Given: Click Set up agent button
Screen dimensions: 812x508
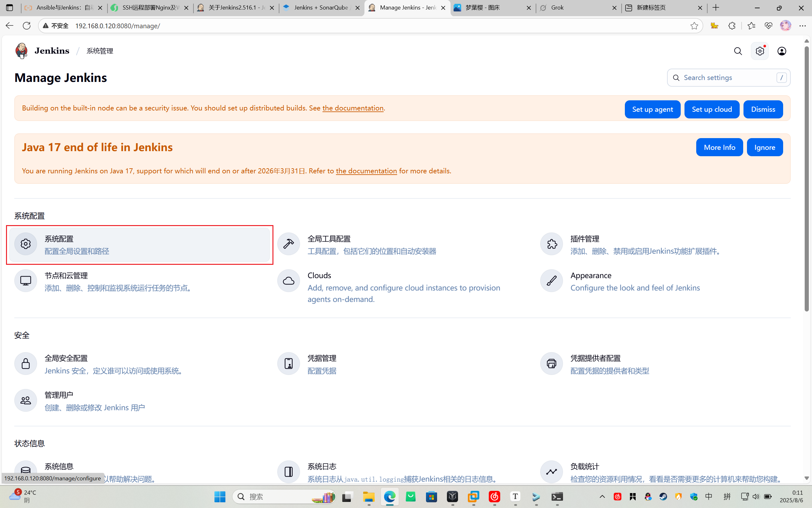Looking at the screenshot, I should point(652,109).
